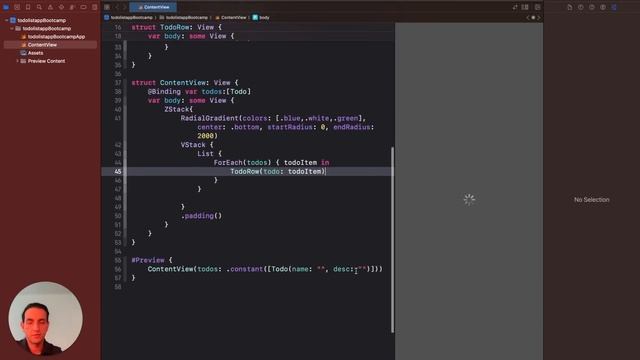640x360 pixels.
Task: Show the History inspector
Action: (x=581, y=7)
